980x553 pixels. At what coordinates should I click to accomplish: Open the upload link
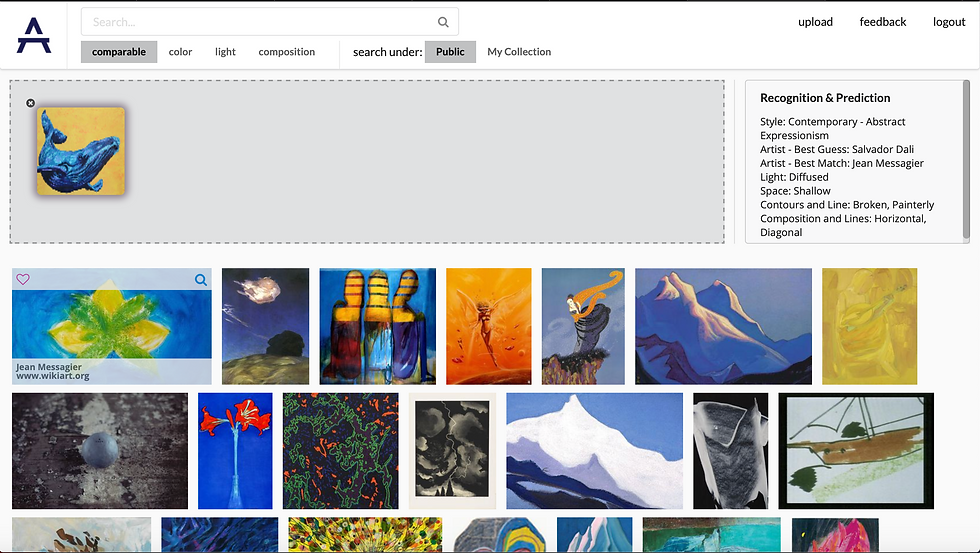(x=816, y=22)
